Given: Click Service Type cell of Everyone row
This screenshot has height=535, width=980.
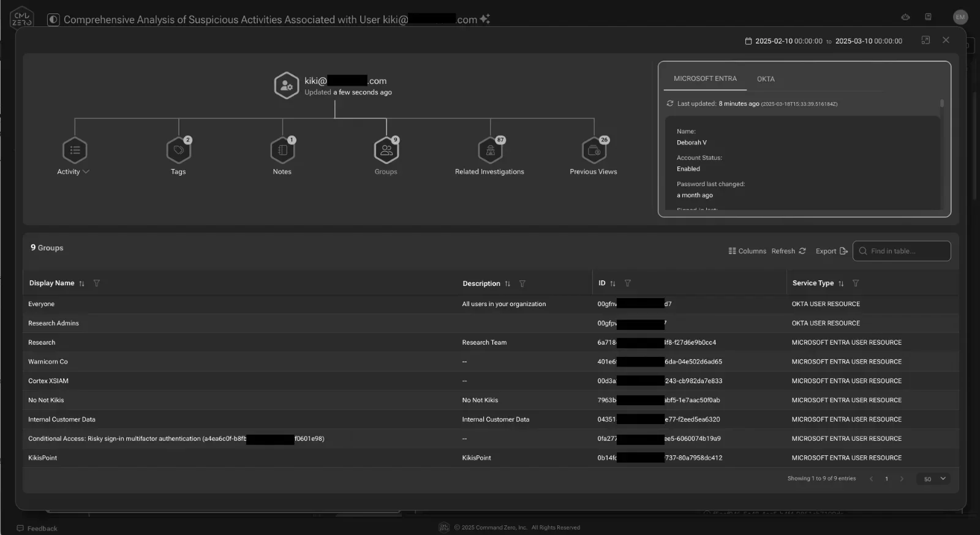Looking at the screenshot, I should click(826, 304).
